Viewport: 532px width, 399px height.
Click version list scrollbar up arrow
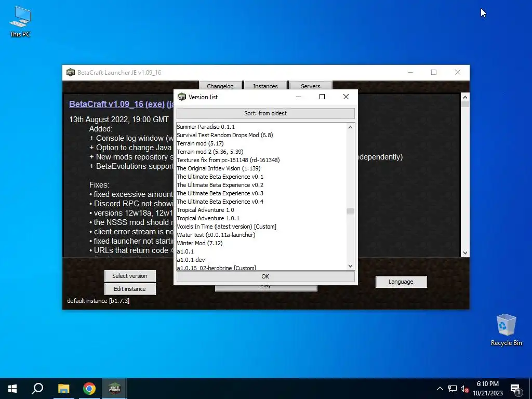point(351,127)
